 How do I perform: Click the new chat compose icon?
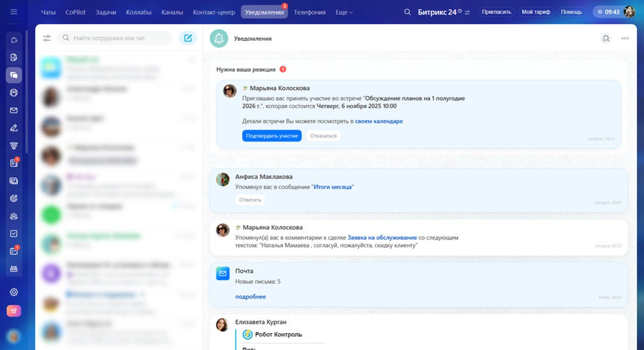click(x=188, y=38)
